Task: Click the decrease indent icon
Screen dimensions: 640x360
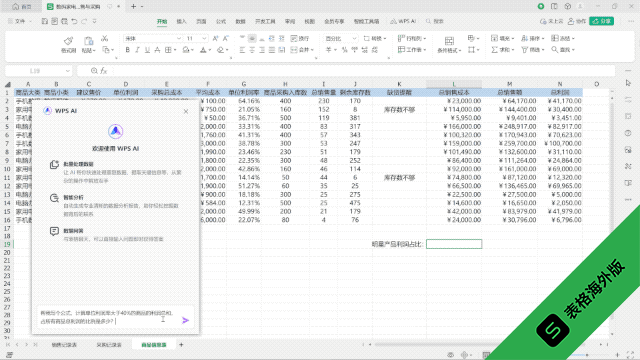Action: [x=271, y=38]
